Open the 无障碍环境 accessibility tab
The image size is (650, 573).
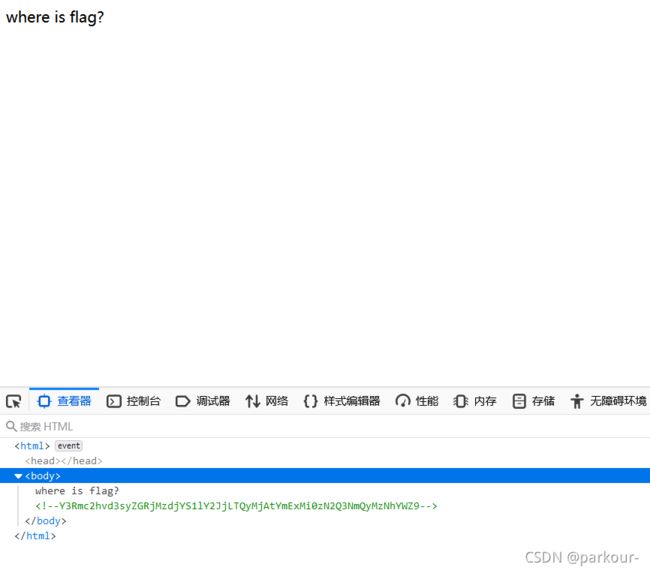click(608, 401)
